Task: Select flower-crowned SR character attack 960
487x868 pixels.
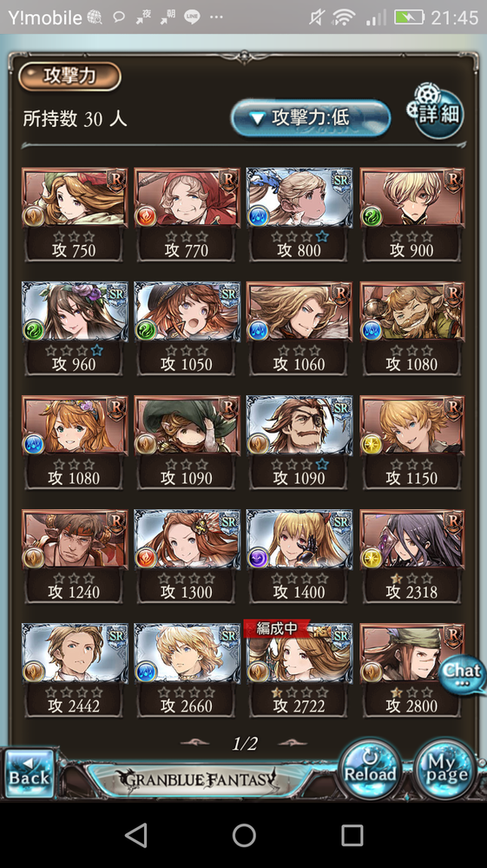Action: click(x=74, y=328)
